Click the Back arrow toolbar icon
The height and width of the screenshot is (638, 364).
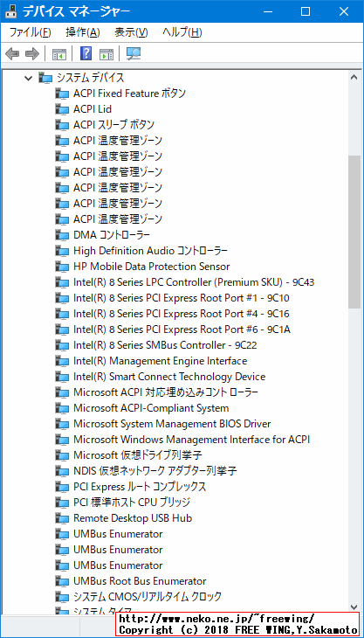12,53
